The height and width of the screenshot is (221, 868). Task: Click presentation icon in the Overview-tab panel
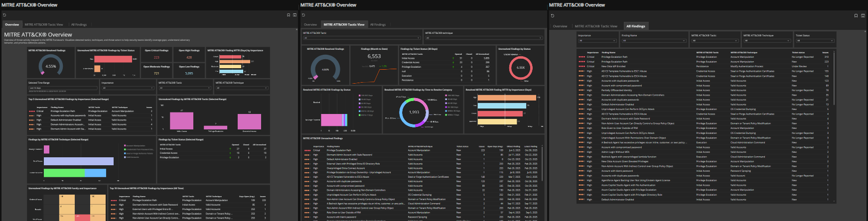[294, 15]
